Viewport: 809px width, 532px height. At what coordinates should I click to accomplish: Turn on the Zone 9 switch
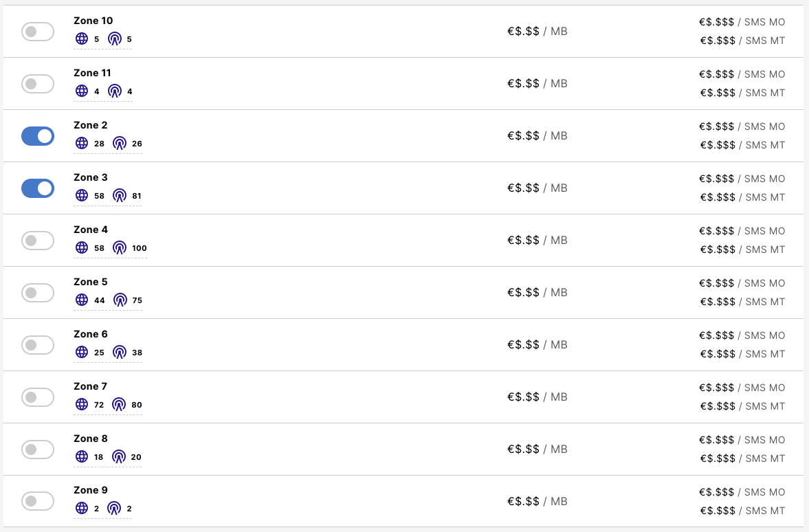[x=38, y=501]
